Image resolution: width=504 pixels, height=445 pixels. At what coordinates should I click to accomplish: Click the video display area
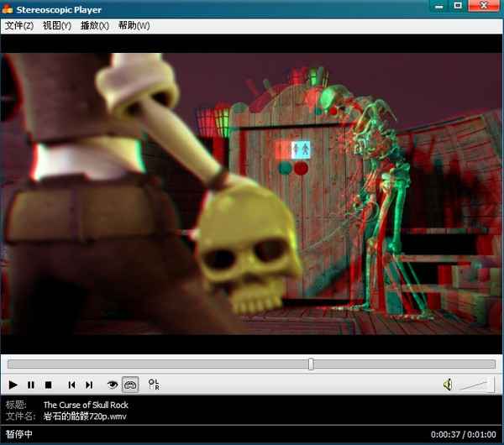pyautogui.click(x=251, y=194)
